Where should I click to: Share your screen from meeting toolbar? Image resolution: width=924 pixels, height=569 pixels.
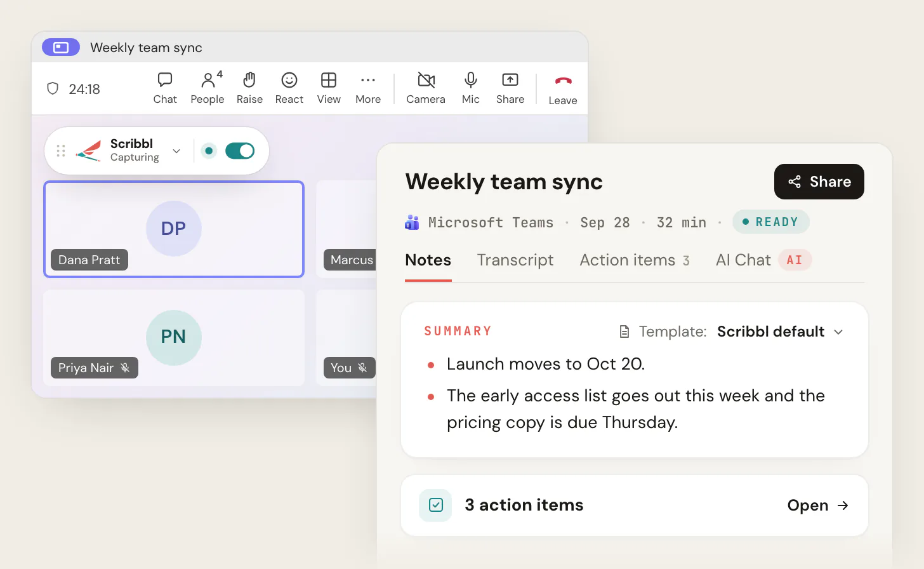point(510,88)
